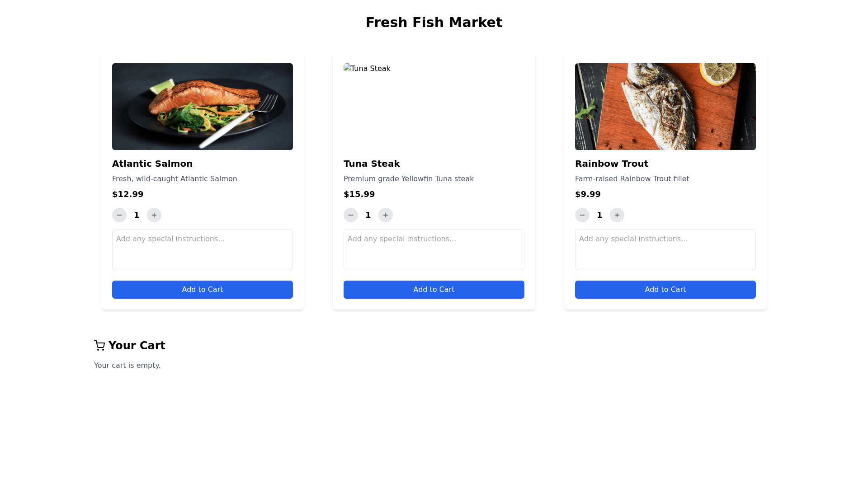Focus Tuna Steak special instructions field
Image resolution: width=868 pixels, height=488 pixels.
pos(434,250)
